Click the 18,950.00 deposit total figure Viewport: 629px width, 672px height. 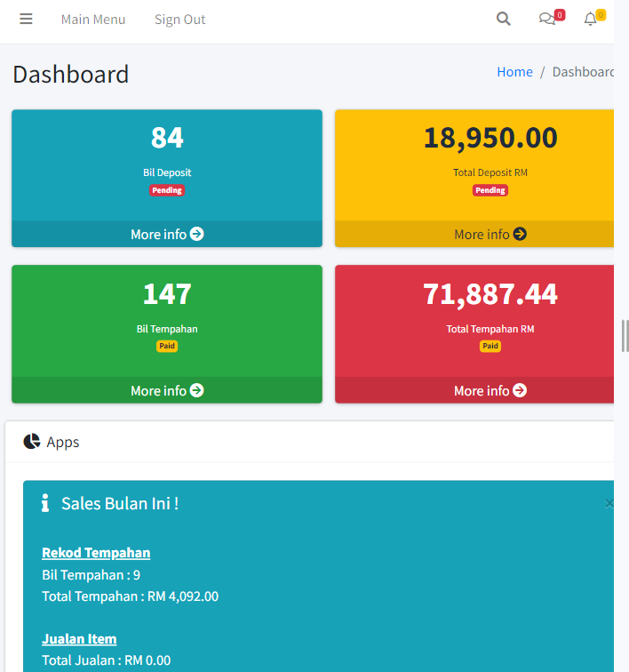490,139
